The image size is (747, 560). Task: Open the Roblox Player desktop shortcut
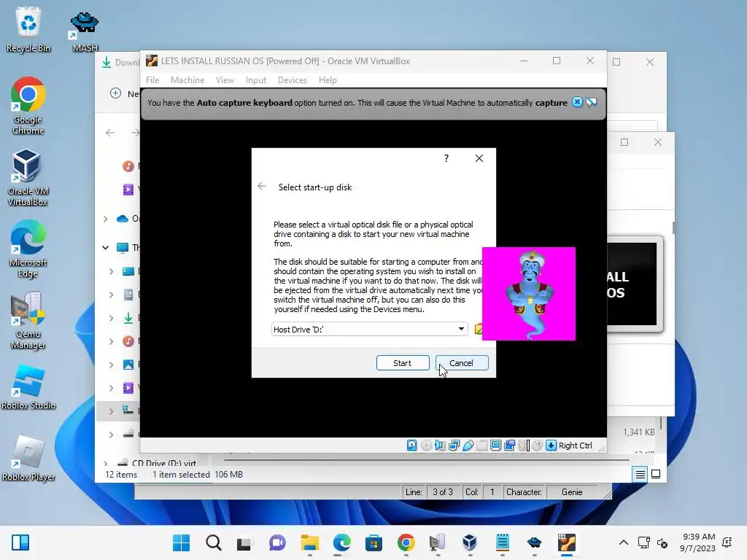click(28, 459)
